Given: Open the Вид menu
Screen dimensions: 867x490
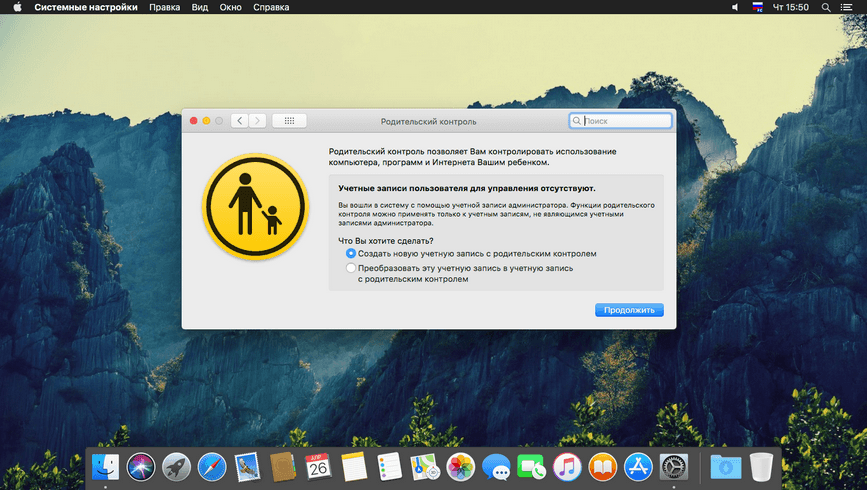Looking at the screenshot, I should point(200,7).
